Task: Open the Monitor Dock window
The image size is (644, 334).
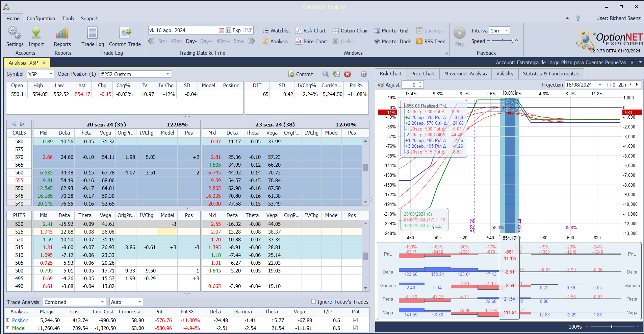Action: coord(392,42)
